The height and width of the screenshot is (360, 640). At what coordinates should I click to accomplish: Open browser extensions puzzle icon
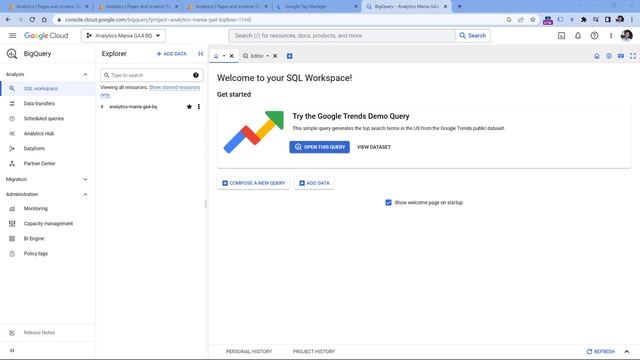coord(584,19)
